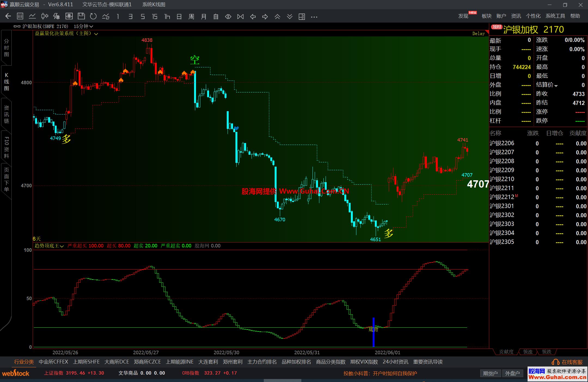588x382 pixels.
Task: Switch to the 上期所SHFE tab
Action: point(86,362)
